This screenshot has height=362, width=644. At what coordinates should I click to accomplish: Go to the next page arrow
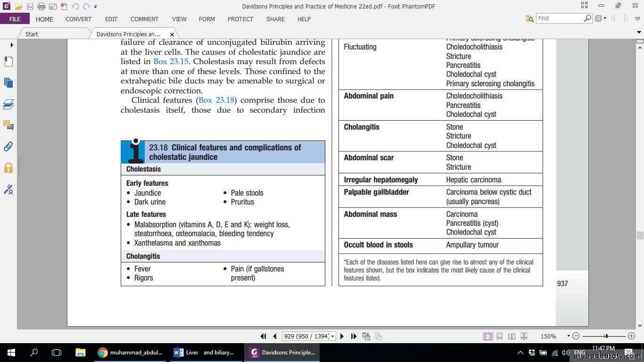342,337
